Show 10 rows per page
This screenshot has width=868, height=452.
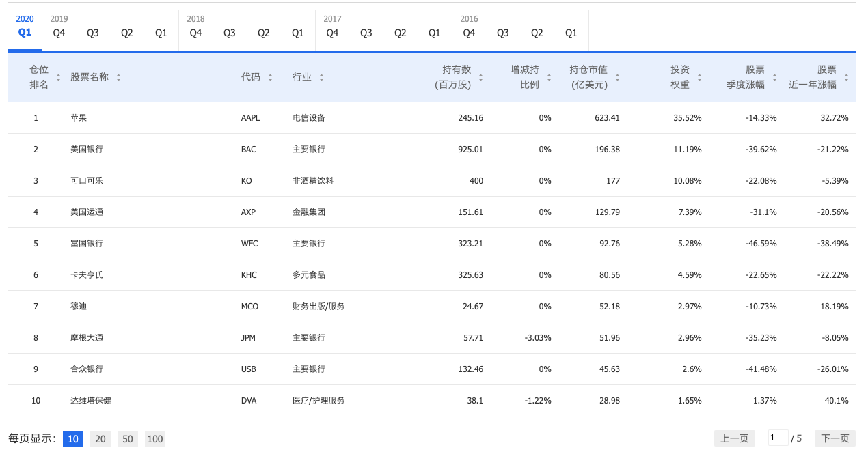point(73,439)
